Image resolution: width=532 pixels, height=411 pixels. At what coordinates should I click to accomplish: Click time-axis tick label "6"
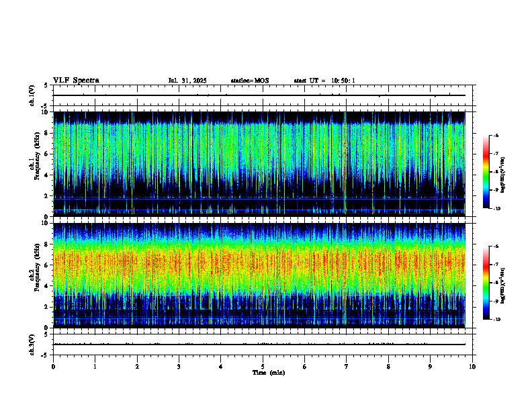click(x=305, y=367)
